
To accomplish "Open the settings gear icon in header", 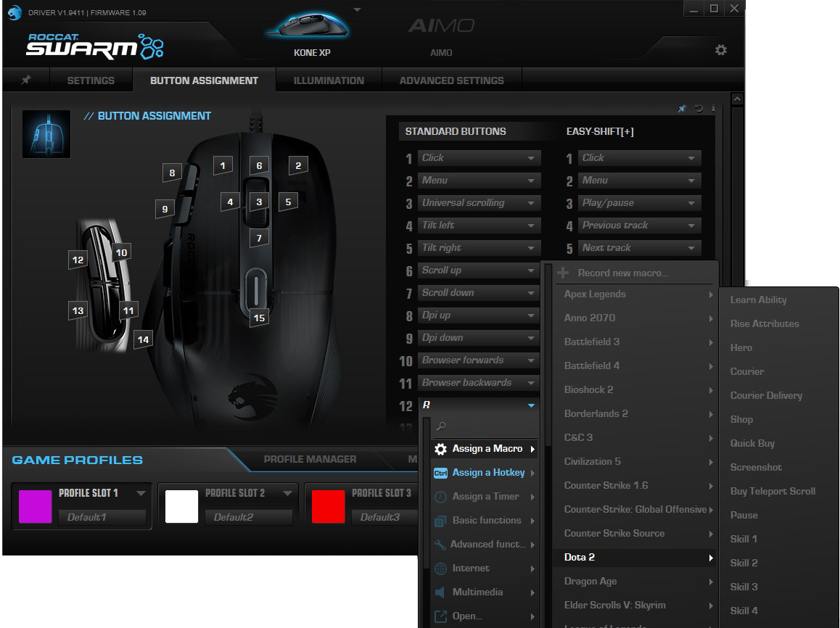I will 721,50.
